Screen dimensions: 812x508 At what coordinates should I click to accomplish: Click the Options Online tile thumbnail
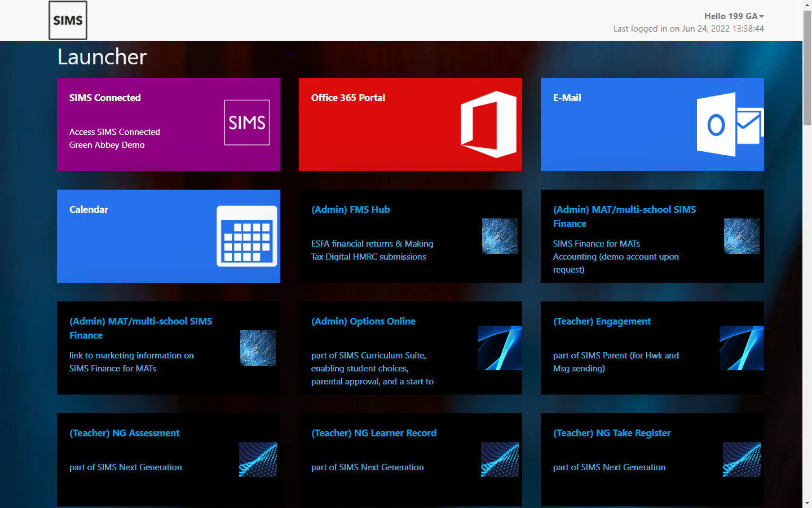pos(500,348)
